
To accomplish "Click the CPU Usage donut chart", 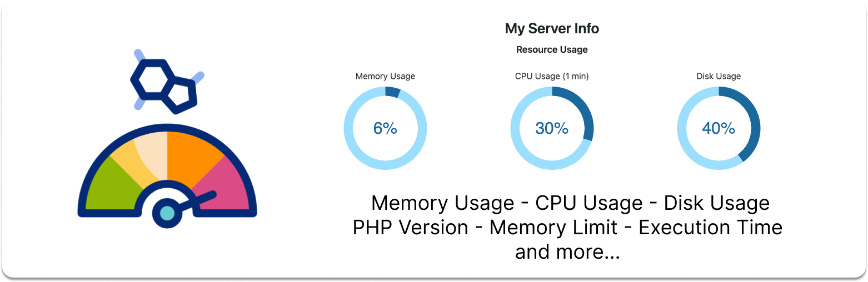I will (552, 128).
